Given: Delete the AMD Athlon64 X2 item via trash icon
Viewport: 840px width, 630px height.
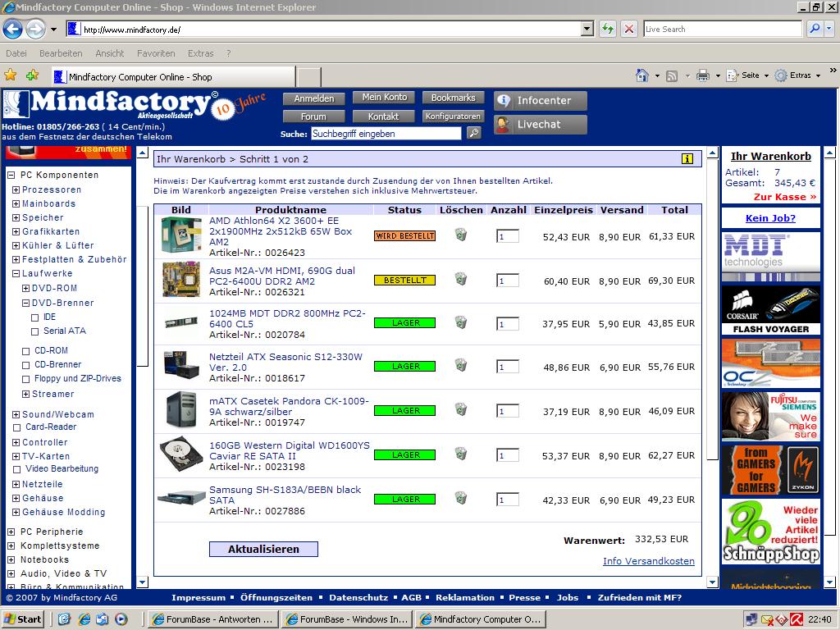Looking at the screenshot, I should point(461,235).
